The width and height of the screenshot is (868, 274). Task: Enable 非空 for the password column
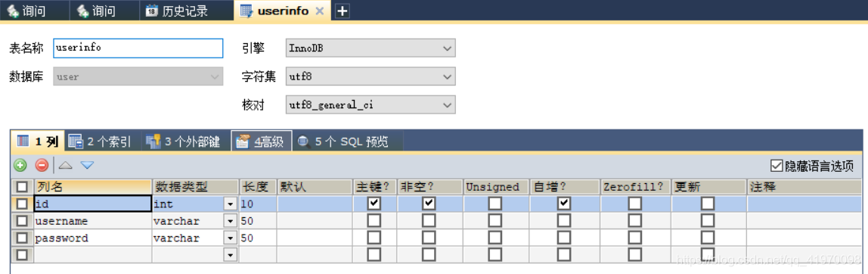[429, 238]
